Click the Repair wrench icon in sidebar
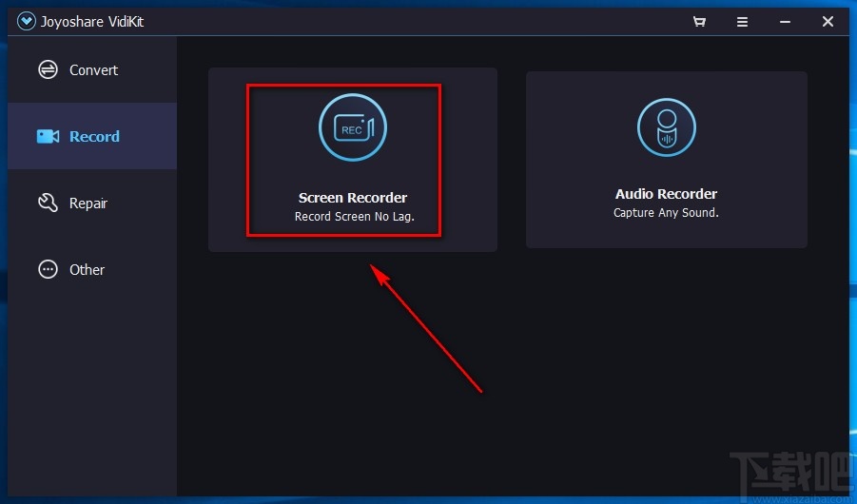Screen dimensions: 857x504 (49, 203)
